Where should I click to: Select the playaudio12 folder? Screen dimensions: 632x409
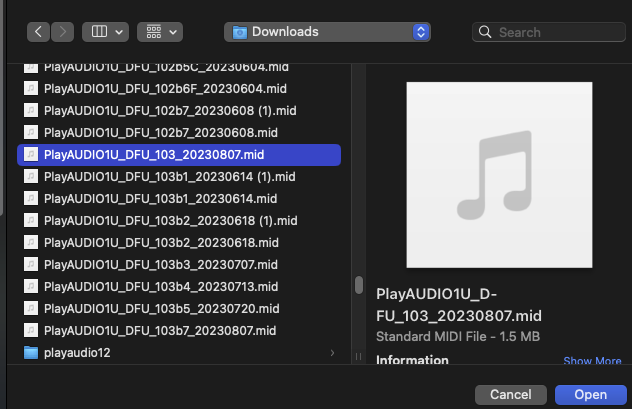coord(179,353)
